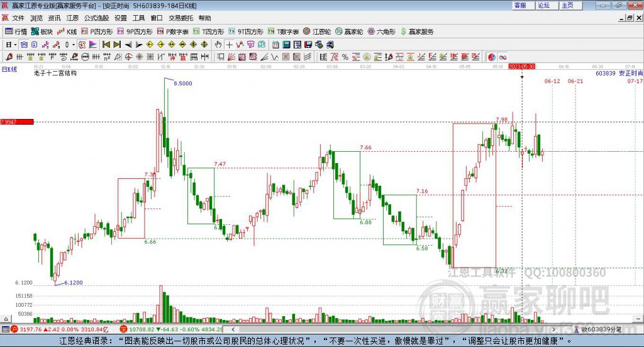Open the 9P四方形 tool
Image resolution: width=644 pixels, height=347 pixels.
click(135, 31)
